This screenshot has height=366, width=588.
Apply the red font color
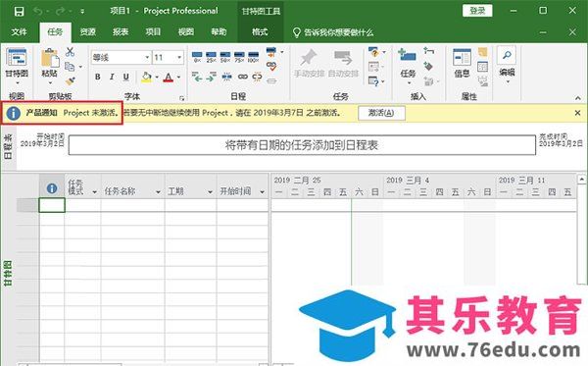coord(169,78)
